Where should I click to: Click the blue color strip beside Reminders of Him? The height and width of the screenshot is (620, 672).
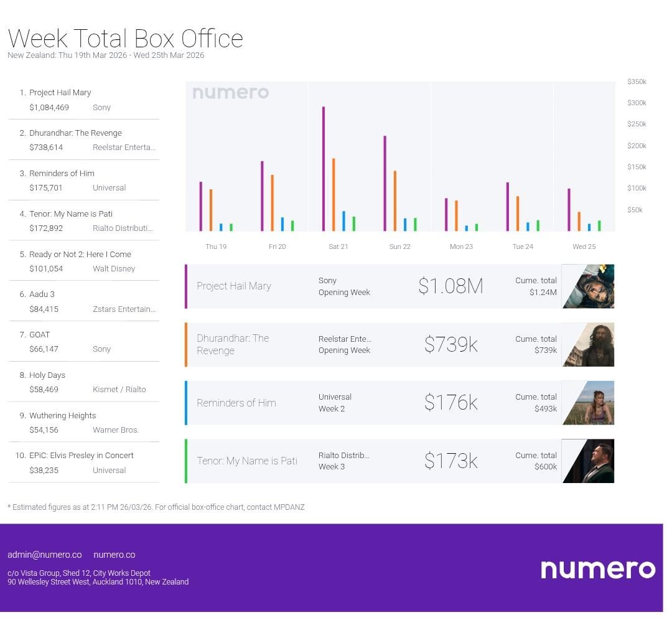pos(186,403)
